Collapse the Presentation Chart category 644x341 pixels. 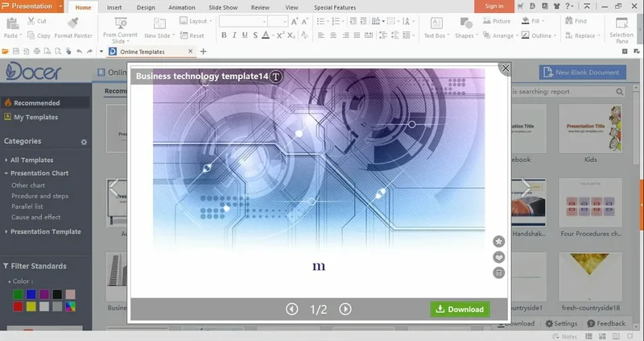[39, 173]
